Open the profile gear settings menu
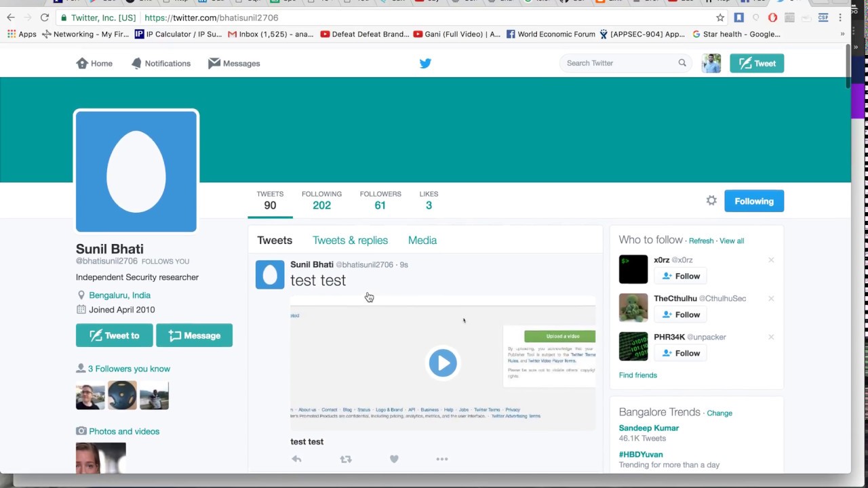Screen dimensions: 868x488 point(711,201)
